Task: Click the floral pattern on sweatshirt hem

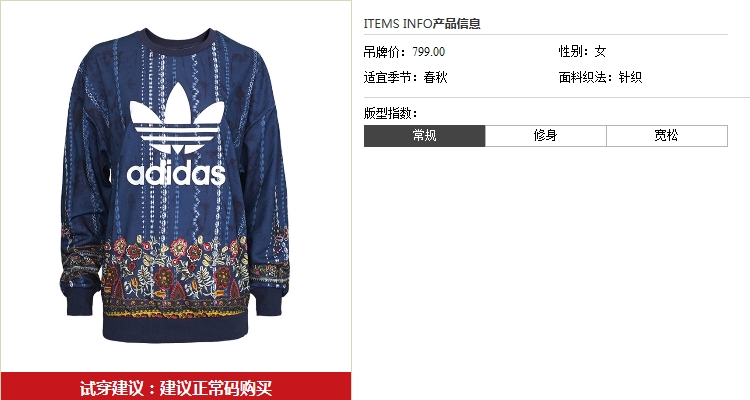Action: point(176,275)
